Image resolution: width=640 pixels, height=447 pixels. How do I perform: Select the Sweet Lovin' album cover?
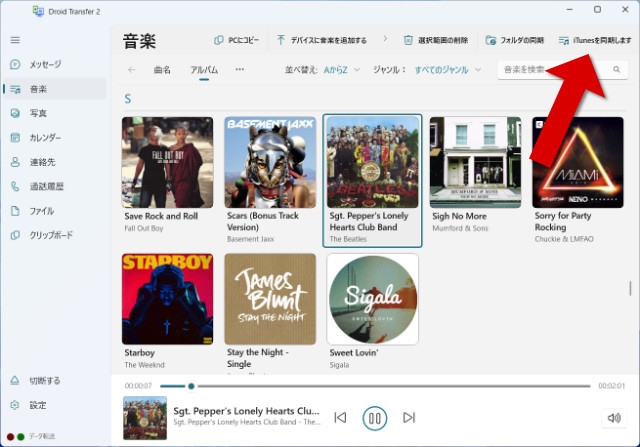[x=373, y=299]
